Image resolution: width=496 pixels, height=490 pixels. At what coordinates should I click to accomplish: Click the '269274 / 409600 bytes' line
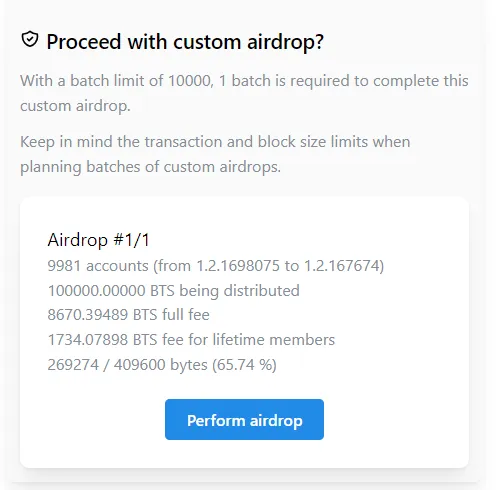[162, 364]
